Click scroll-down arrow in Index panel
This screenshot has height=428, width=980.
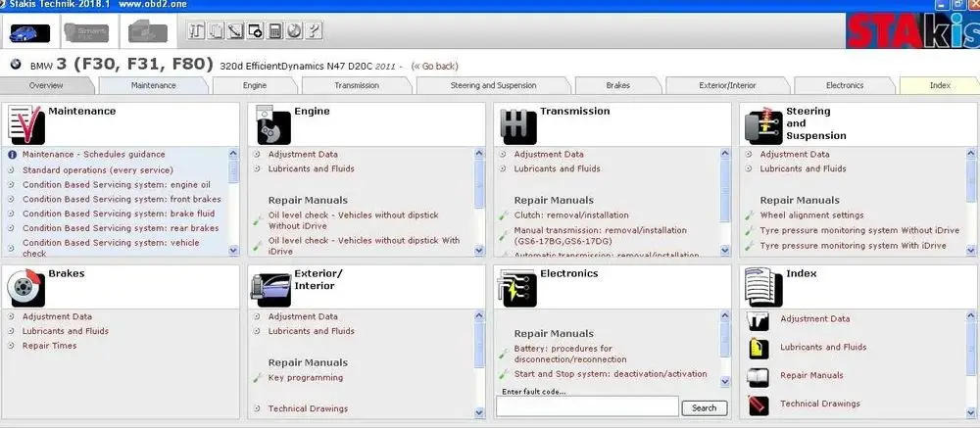pyautogui.click(x=971, y=413)
